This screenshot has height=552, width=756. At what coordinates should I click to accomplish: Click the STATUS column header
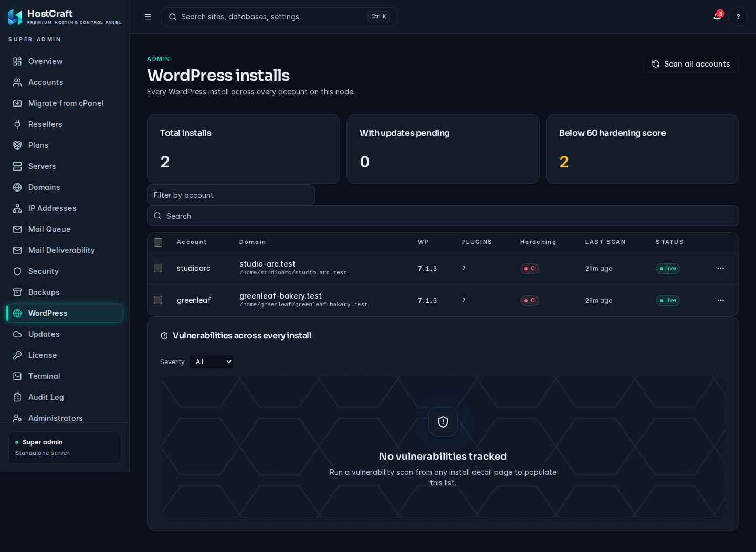670,242
